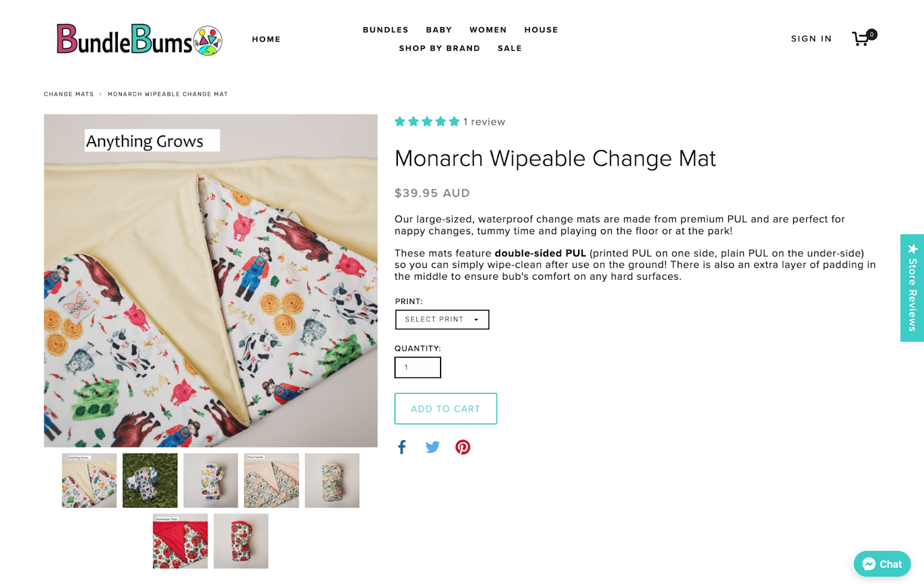Expand the Select Print dropdown
This screenshot has height=584, width=924.
tap(442, 320)
